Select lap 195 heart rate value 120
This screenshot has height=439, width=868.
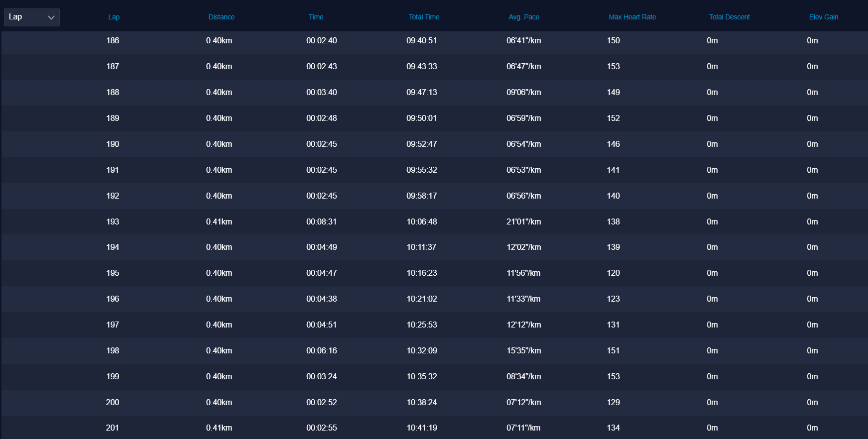(613, 273)
